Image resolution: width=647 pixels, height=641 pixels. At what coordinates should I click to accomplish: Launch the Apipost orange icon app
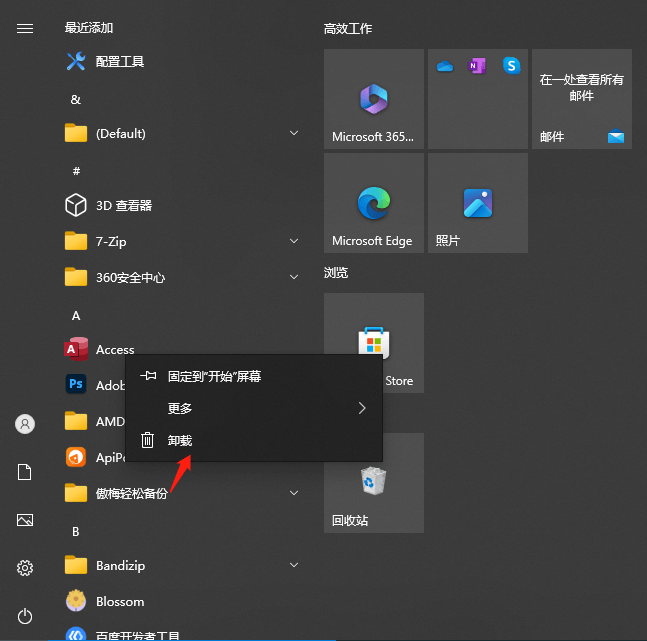click(76, 457)
